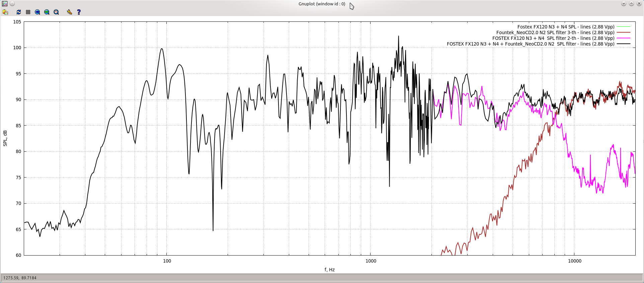Click the Gnuplot (window id : 0) title text
This screenshot has height=283, width=644.
(322, 4)
